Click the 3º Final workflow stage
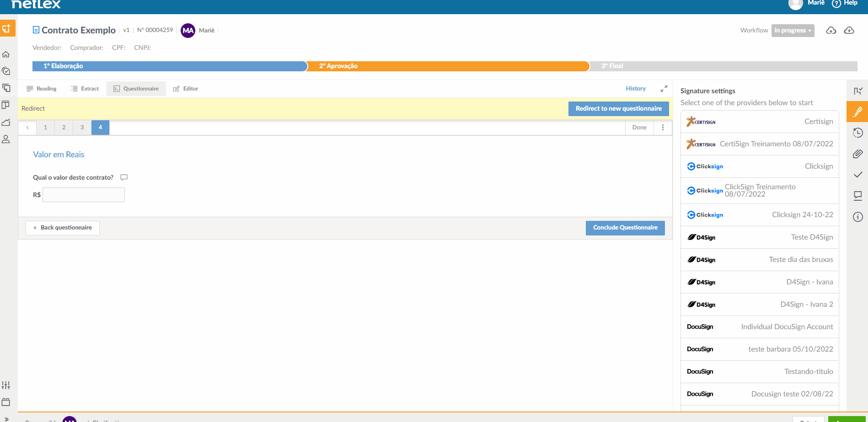This screenshot has height=422, width=868. point(723,66)
